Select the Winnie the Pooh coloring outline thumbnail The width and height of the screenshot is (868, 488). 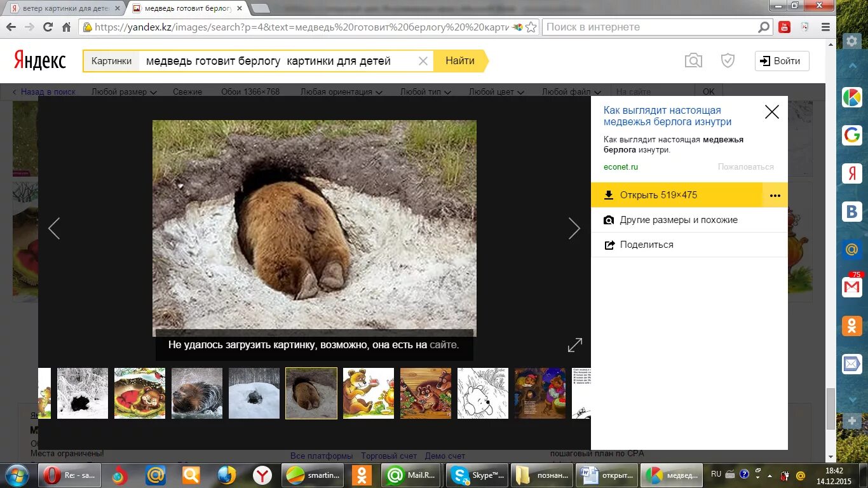click(483, 393)
